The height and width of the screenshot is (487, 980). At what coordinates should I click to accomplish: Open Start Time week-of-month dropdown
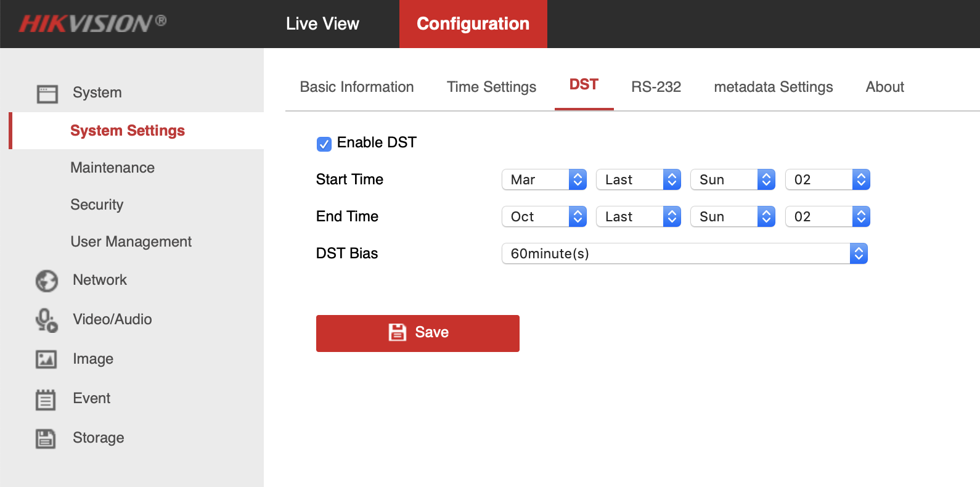pyautogui.click(x=638, y=179)
